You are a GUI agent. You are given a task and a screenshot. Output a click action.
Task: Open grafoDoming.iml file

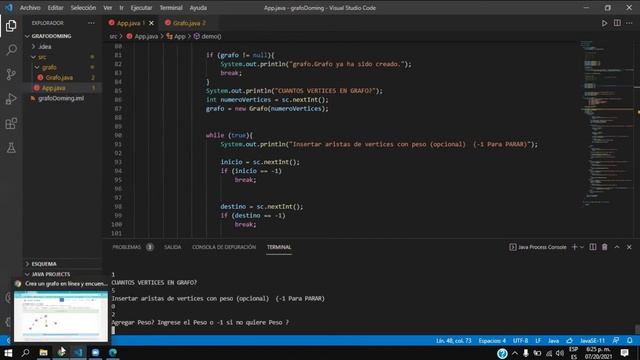tap(60, 98)
